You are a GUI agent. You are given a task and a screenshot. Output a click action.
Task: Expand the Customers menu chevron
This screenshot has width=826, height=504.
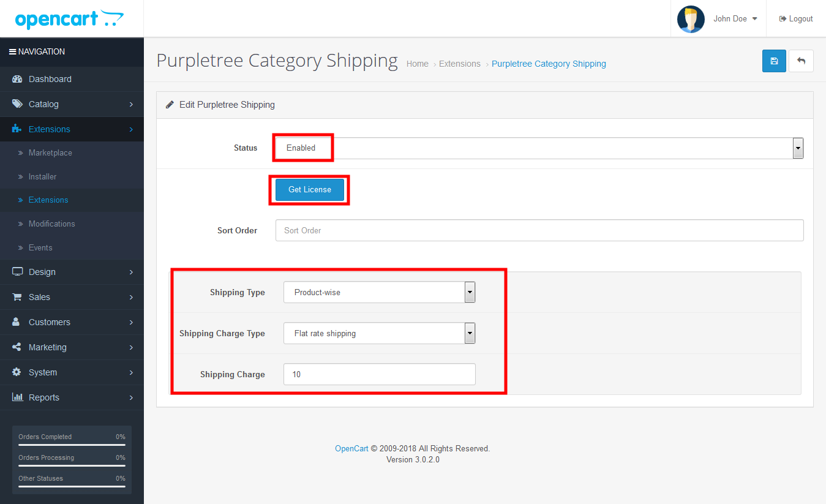[131, 323]
